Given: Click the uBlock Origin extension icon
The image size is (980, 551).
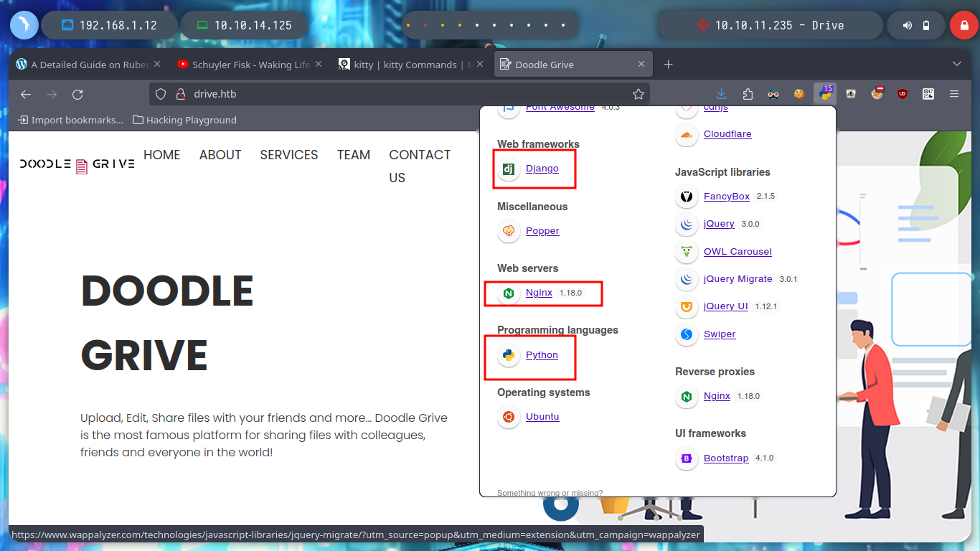Looking at the screenshot, I should tap(903, 94).
